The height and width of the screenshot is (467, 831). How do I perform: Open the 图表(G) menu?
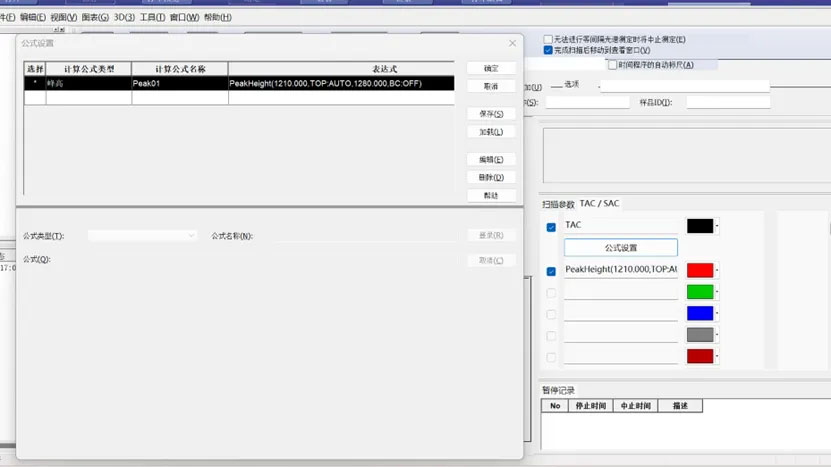(95, 17)
